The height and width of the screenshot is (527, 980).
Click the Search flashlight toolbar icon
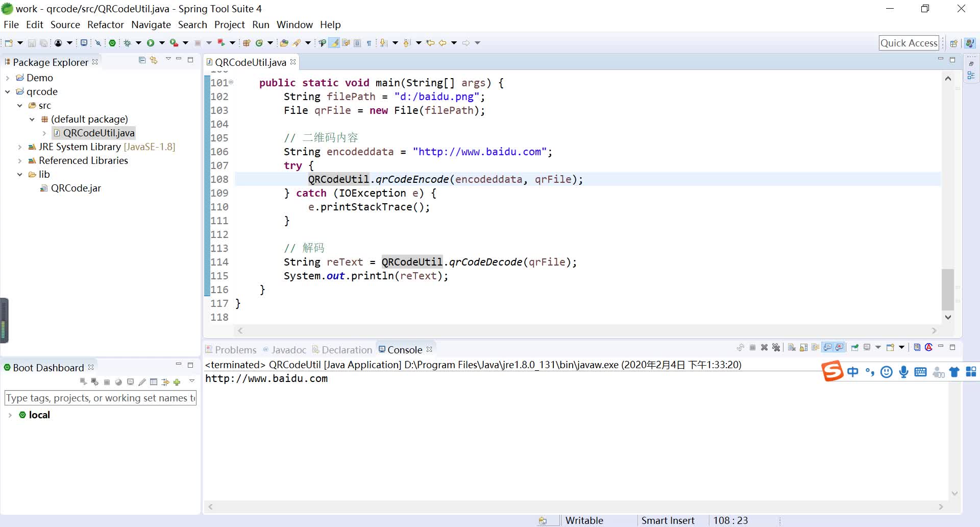coord(297,43)
